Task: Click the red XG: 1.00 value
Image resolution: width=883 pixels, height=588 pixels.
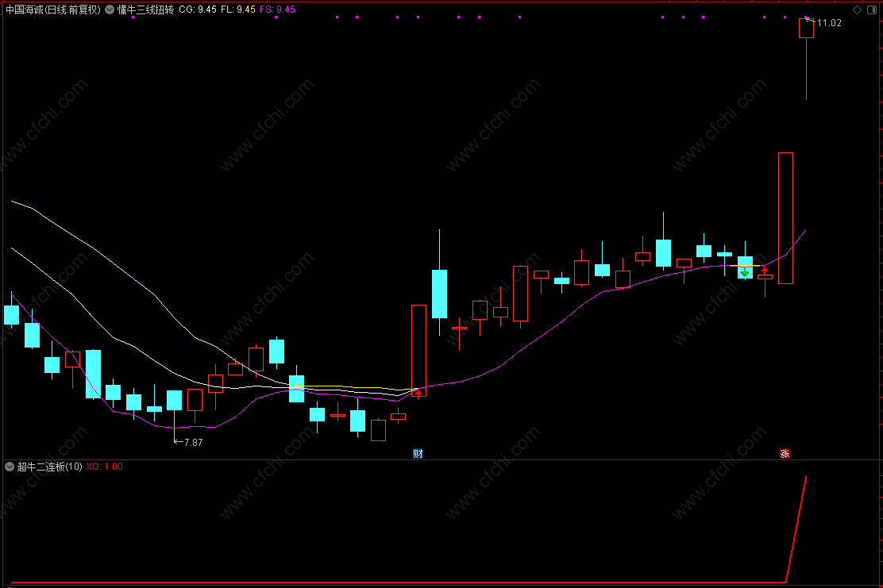Action: click(x=105, y=467)
